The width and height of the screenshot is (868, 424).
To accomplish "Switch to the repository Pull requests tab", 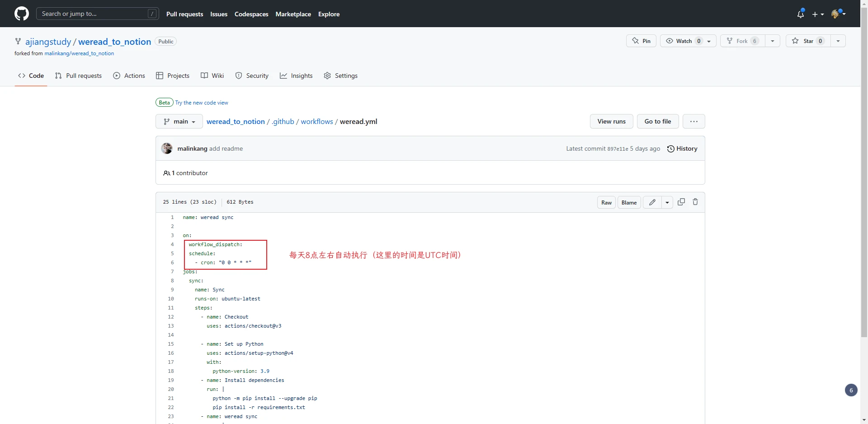I will (x=78, y=76).
